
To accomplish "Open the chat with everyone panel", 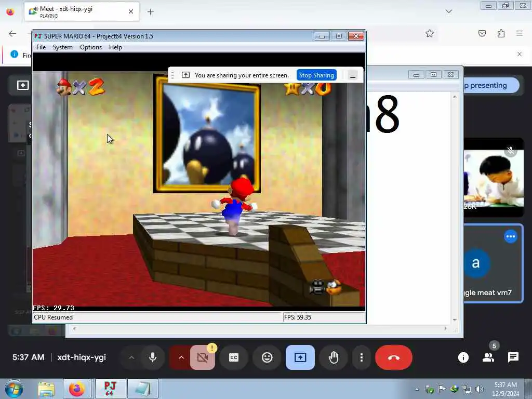I will [x=513, y=357].
